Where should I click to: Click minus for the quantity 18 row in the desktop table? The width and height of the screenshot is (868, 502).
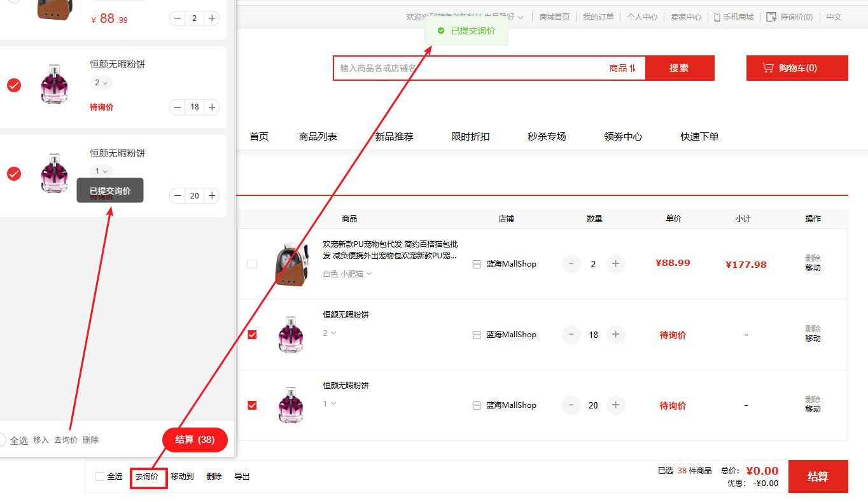coord(571,334)
